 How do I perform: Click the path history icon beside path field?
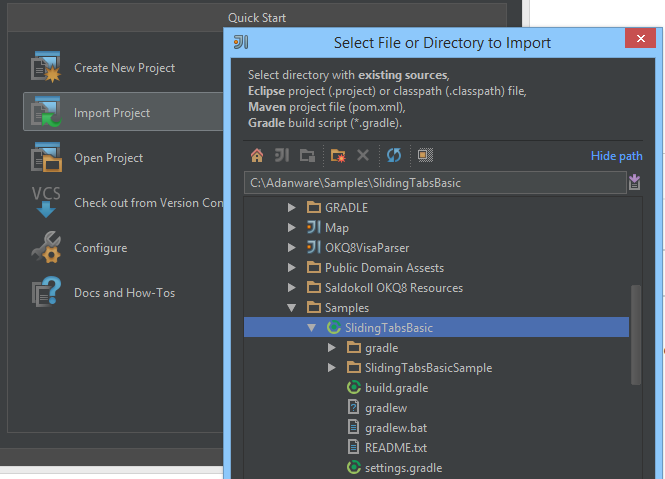[x=635, y=182]
